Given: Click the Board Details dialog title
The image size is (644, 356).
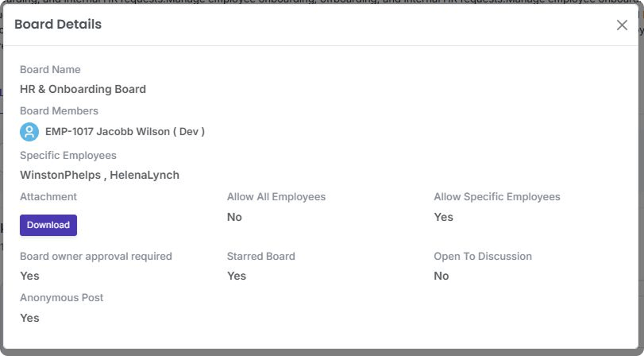Looking at the screenshot, I should (x=58, y=25).
